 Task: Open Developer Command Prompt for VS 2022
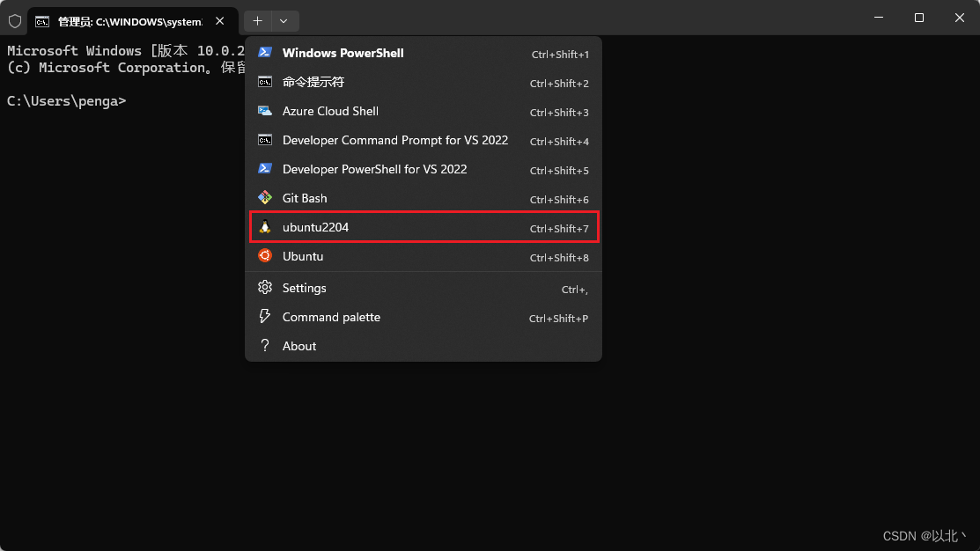point(424,140)
